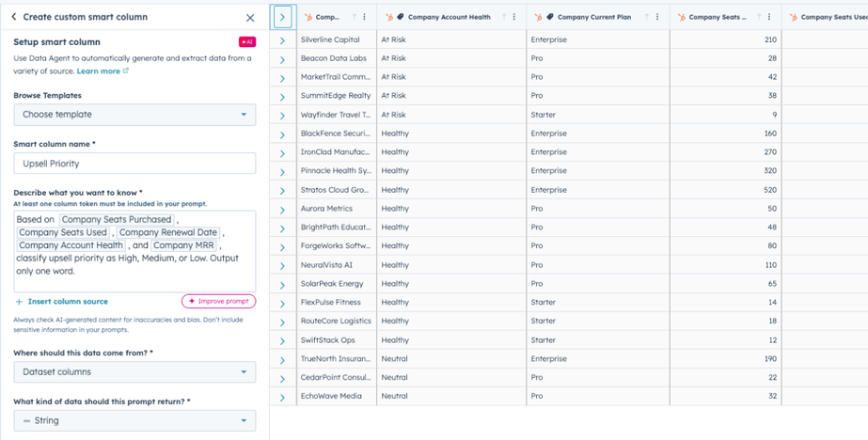Open the Dataset columns source dropdown

coord(134,372)
